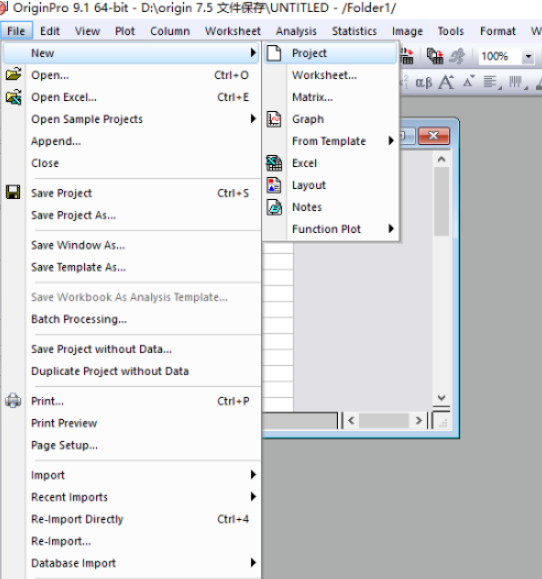542x579 pixels.
Task: Click the Greek alpha-beta symbols toolbar icon
Action: [423, 82]
